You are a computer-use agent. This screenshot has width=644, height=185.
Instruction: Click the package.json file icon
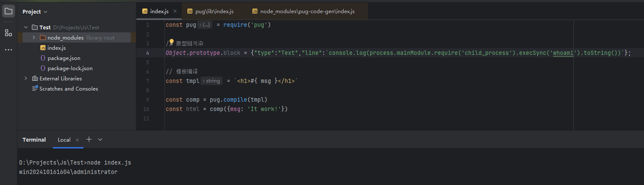tap(42, 58)
